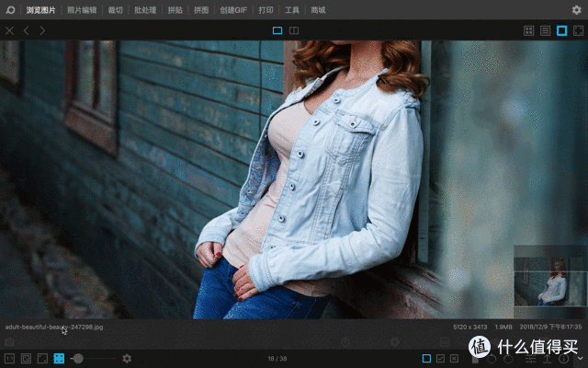Select the single photo viewer layout
Image resolution: width=588 pixels, height=368 pixels.
561,30
